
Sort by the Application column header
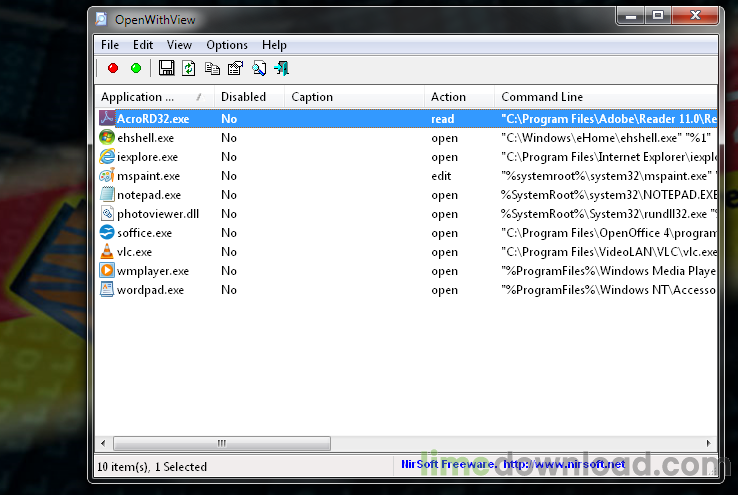pos(154,97)
